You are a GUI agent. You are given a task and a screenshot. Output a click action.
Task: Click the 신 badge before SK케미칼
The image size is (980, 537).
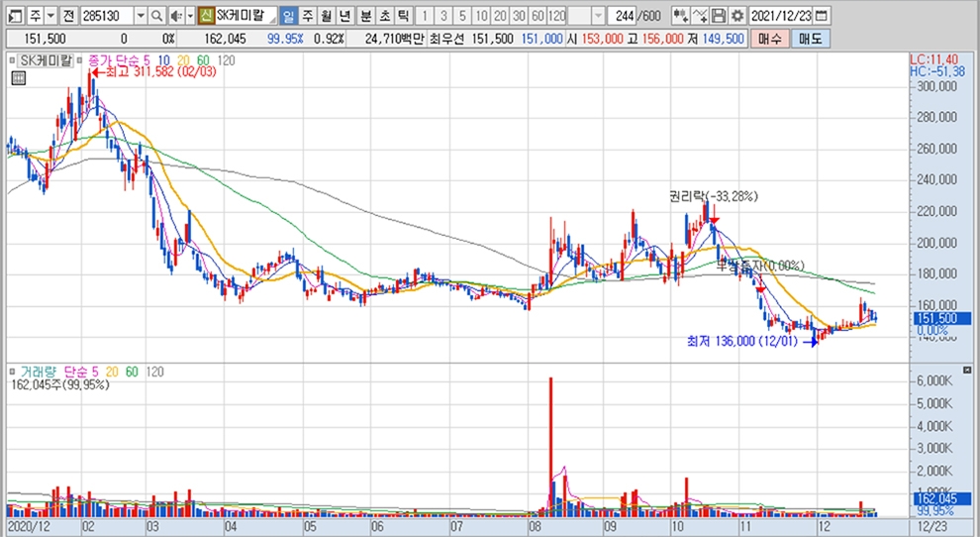point(206,16)
